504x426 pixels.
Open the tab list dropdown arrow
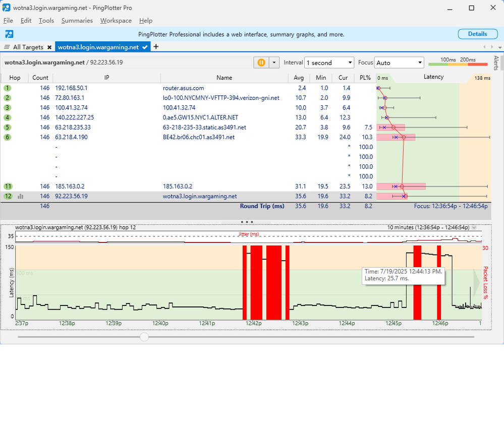coord(500,47)
